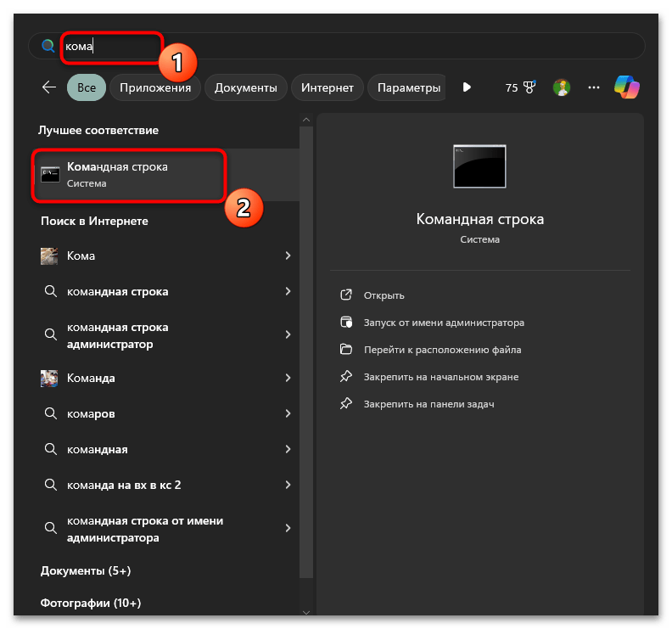Open the three-dots more options menu
Screen dimensions: 672x629
coord(594,87)
